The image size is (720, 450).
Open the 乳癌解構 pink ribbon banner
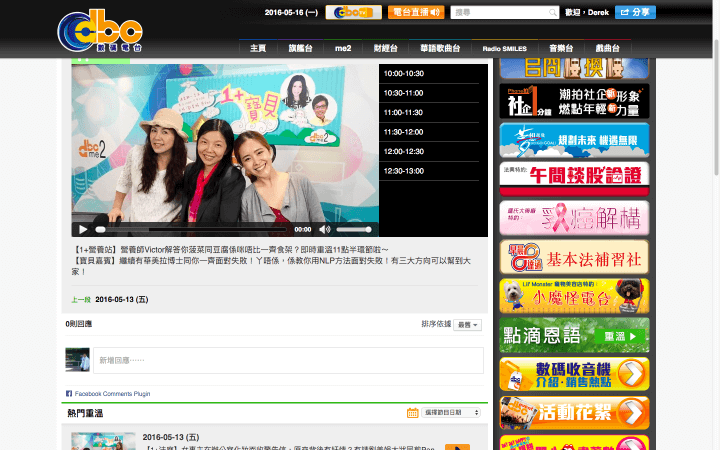click(574, 218)
